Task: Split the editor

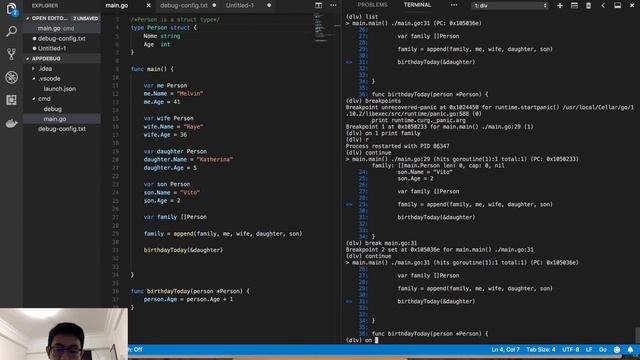Action: [x=318, y=5]
